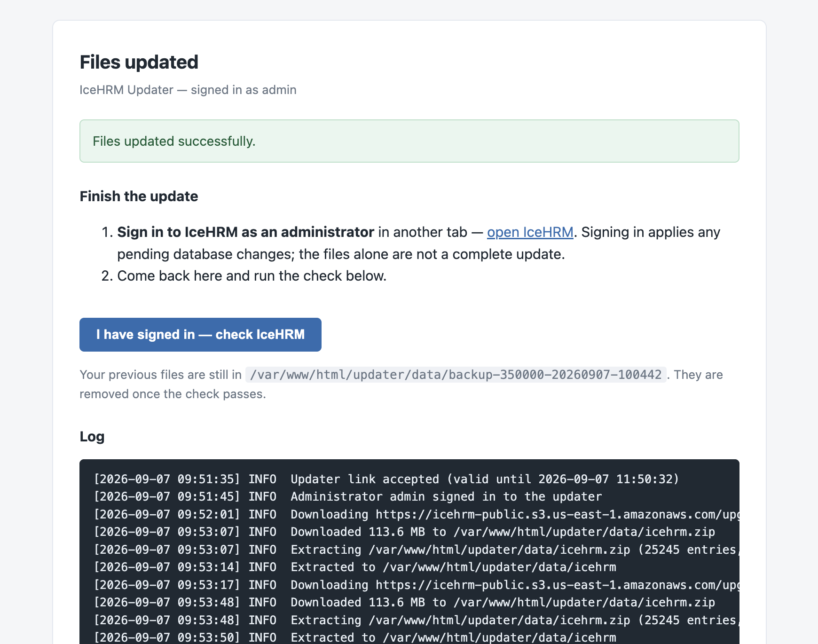The image size is (818, 644).
Task: Click the "Files updated successfully." success message
Action: pyautogui.click(x=409, y=141)
